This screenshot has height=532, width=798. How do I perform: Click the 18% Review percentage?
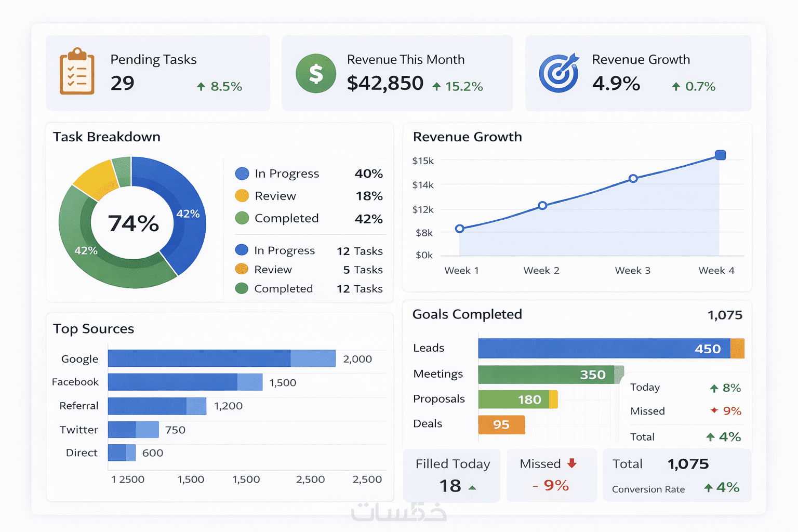369,196
